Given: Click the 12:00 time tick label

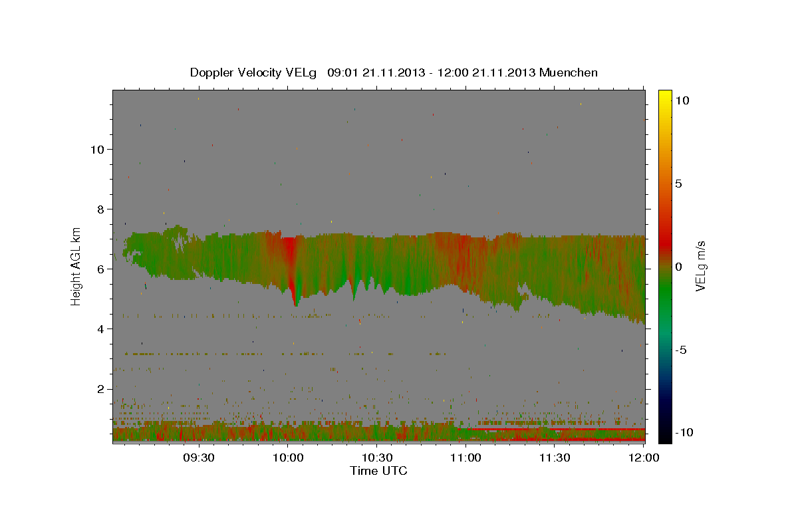Looking at the screenshot, I should (643, 458).
